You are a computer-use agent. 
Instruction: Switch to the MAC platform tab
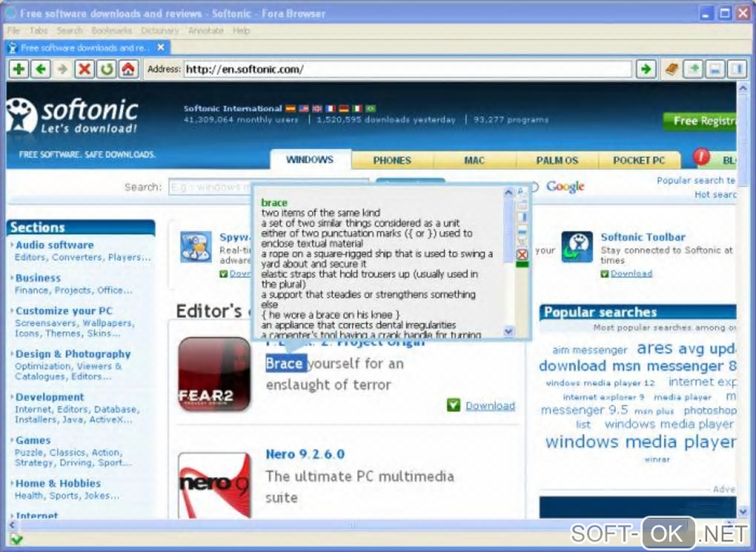(x=474, y=160)
